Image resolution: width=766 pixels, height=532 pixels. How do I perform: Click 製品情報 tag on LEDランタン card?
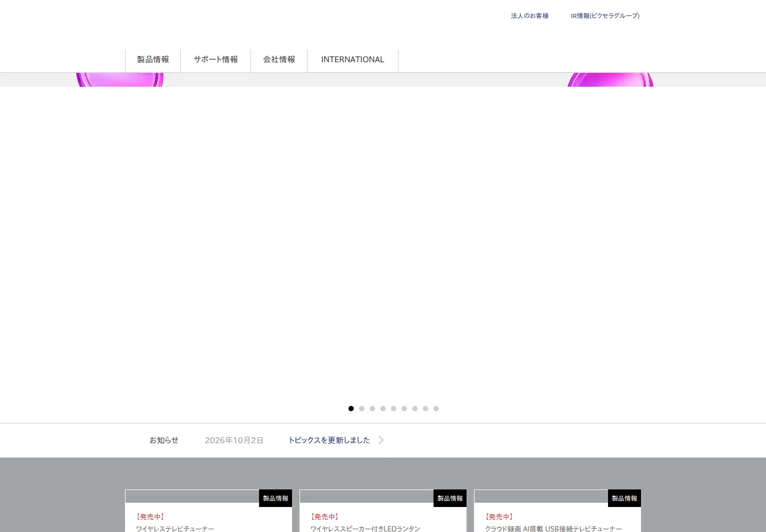point(450,498)
